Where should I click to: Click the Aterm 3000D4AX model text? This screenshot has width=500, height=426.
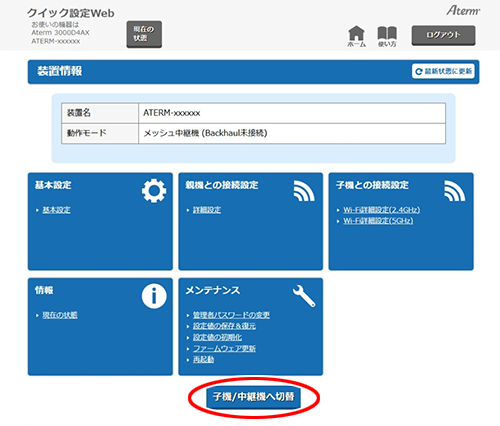[x=60, y=33]
